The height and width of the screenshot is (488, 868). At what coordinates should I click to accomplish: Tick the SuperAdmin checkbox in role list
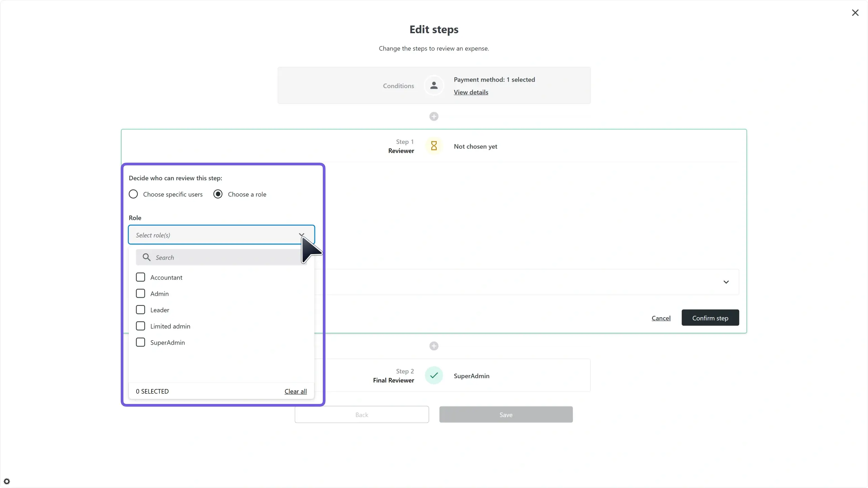coord(140,342)
